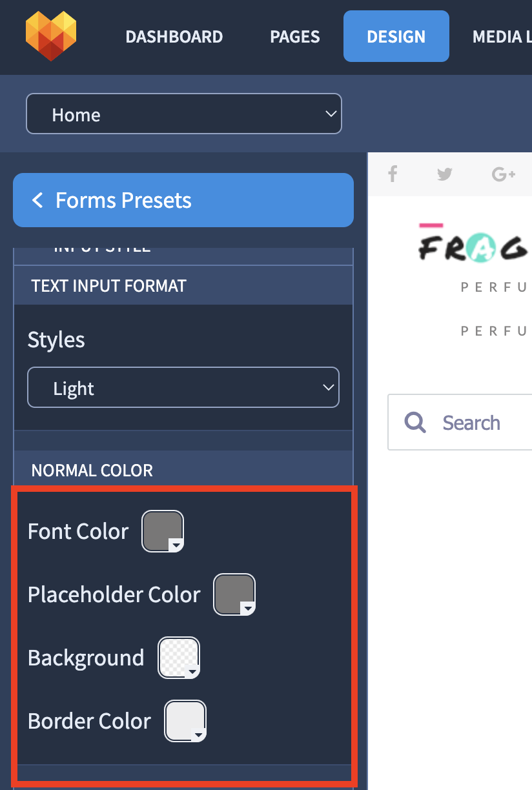Go back via Forms Presets button

(183, 200)
